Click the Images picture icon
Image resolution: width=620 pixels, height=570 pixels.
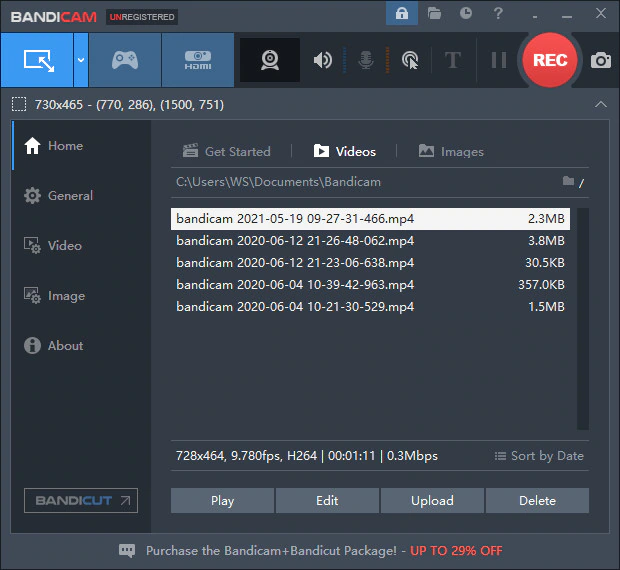[x=426, y=151]
